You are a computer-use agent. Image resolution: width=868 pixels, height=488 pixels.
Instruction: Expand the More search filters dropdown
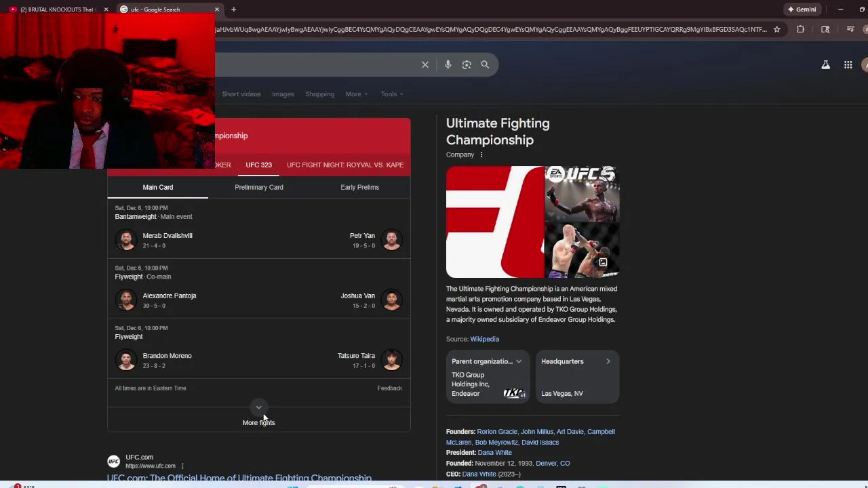point(357,94)
